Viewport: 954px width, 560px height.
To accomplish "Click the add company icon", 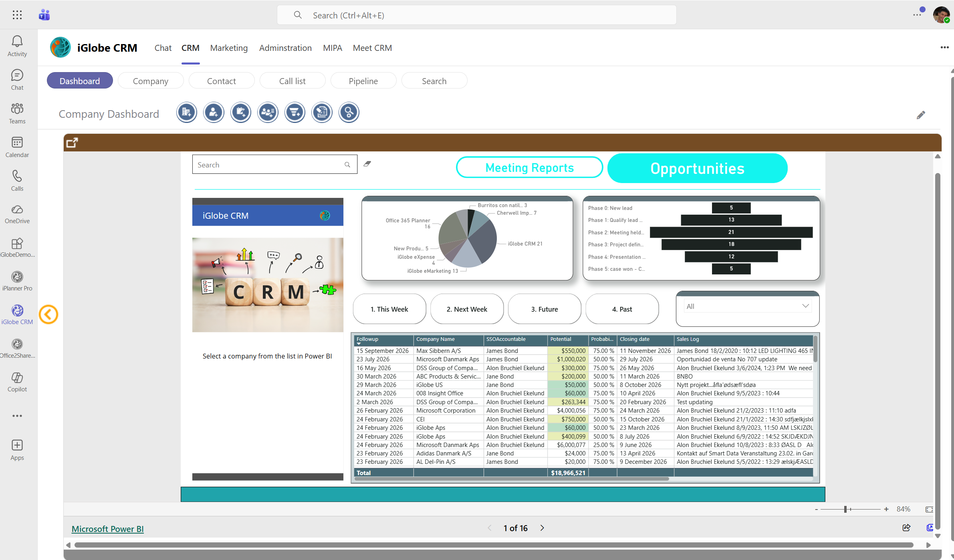I will pos(187,113).
